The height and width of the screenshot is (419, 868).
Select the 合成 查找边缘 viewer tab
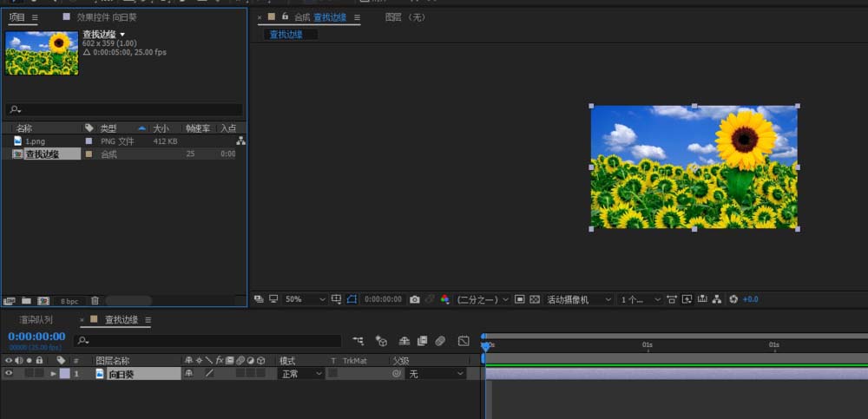[x=320, y=17]
